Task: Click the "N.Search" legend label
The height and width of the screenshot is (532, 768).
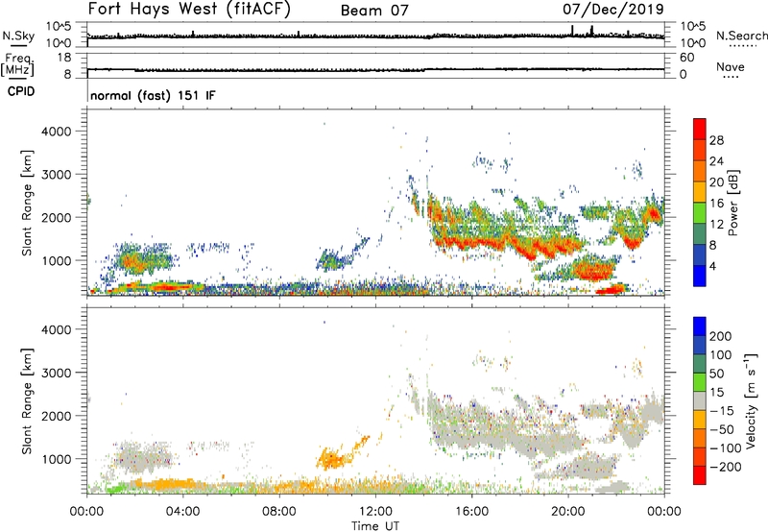Action: click(x=741, y=36)
